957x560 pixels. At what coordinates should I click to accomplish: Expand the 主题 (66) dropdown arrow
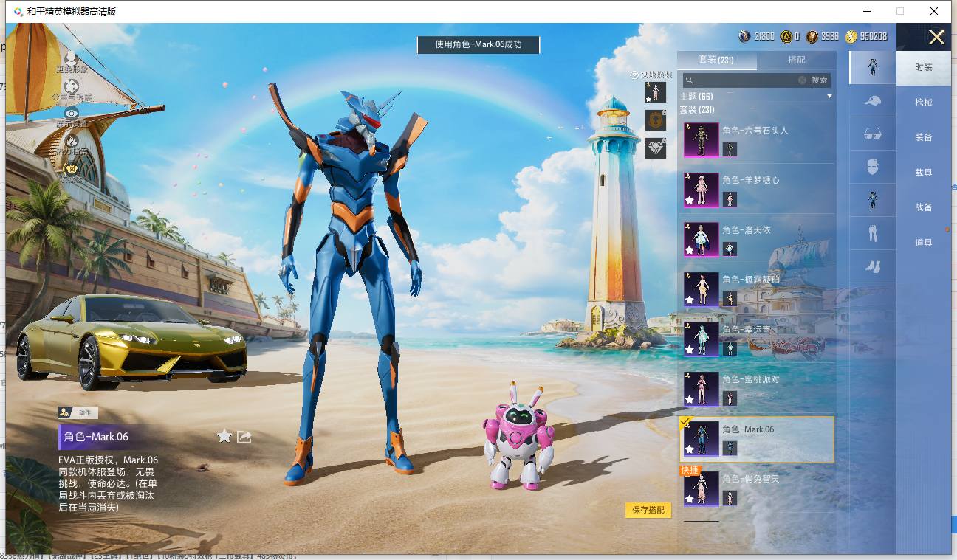click(x=829, y=97)
